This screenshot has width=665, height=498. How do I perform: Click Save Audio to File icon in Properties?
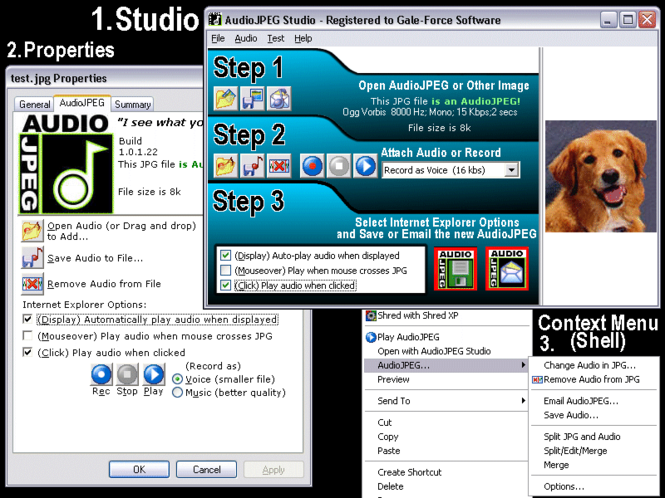(x=32, y=258)
